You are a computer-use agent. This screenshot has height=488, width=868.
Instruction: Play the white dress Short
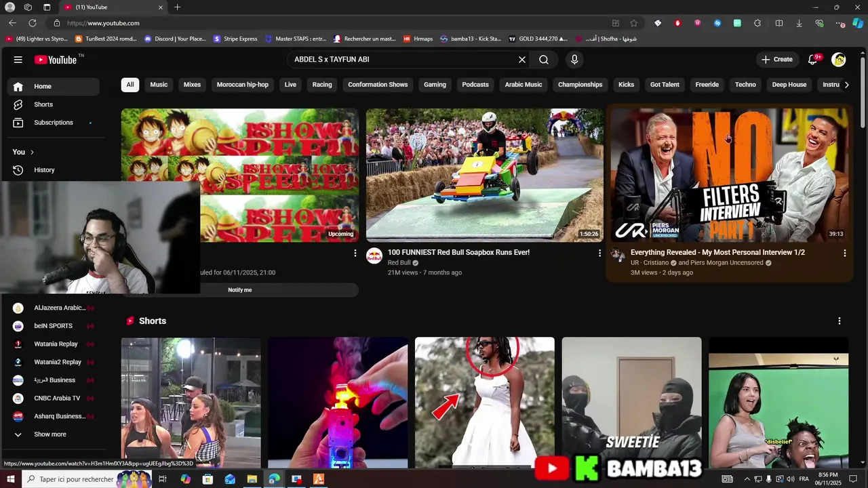484,403
